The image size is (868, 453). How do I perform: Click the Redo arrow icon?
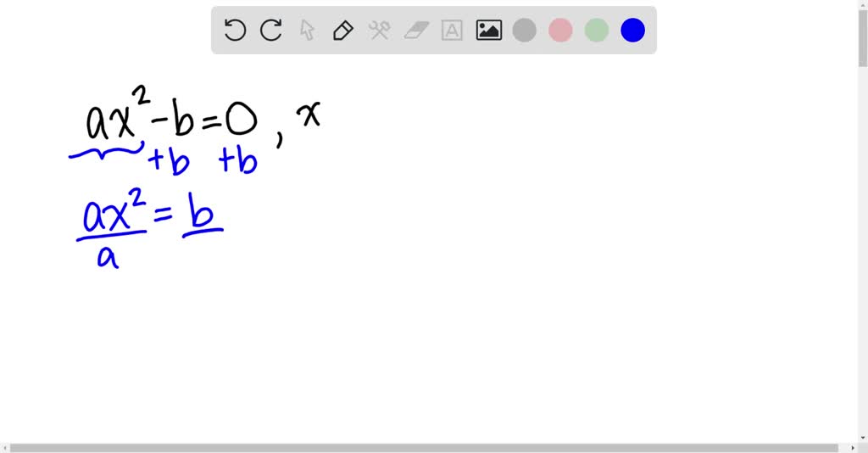click(x=271, y=30)
